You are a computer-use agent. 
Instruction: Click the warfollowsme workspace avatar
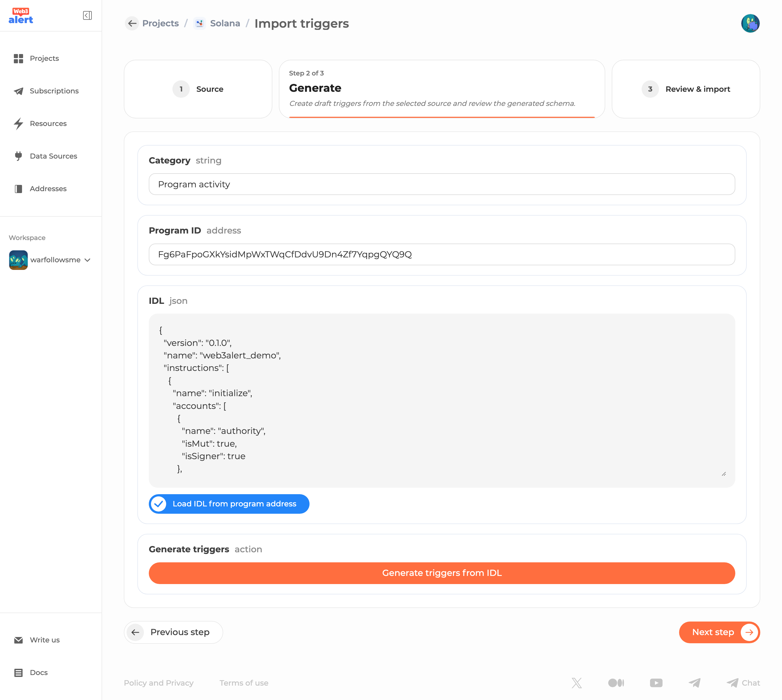[x=18, y=260]
